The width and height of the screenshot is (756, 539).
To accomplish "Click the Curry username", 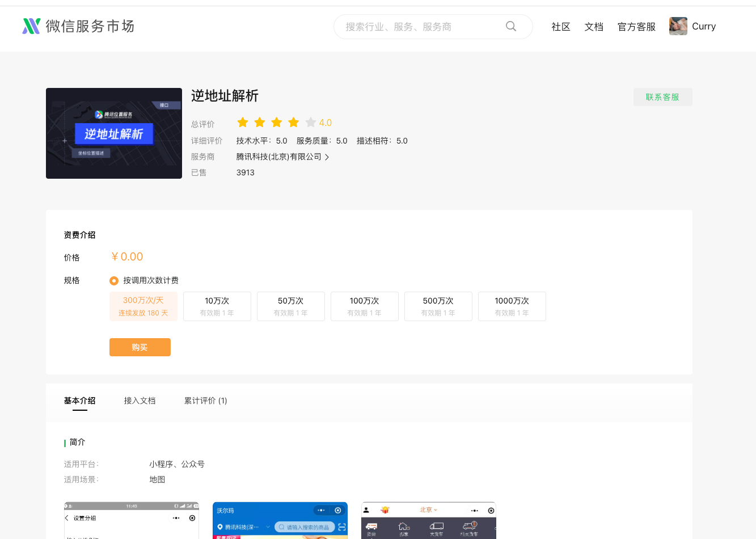I will 704,26.
